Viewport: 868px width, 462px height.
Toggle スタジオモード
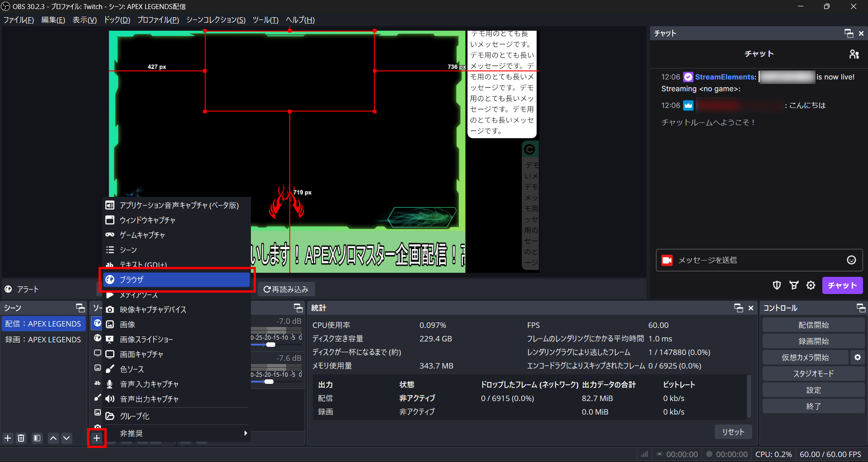pyautogui.click(x=813, y=374)
